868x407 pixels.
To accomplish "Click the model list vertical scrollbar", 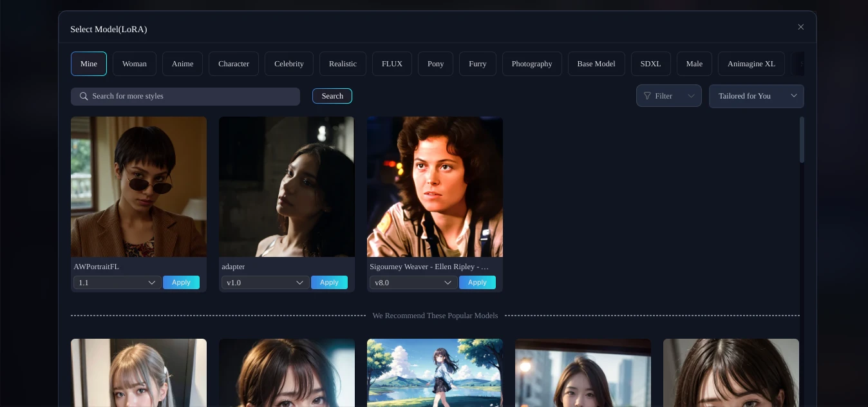I will [x=802, y=140].
